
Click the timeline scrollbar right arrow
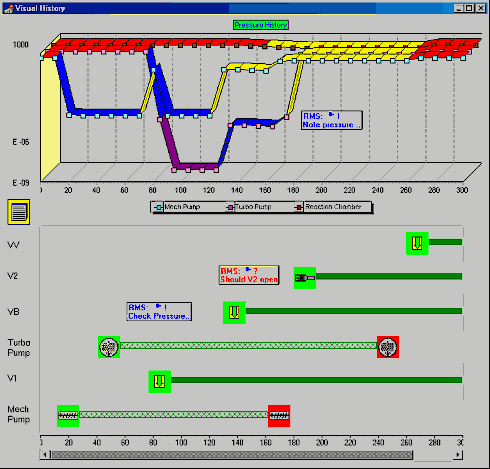458,454
